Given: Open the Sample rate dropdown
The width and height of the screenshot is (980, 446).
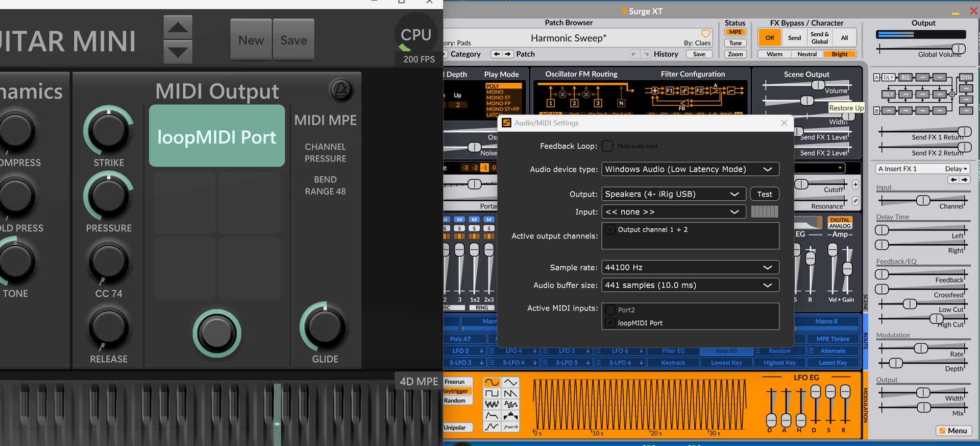Looking at the screenshot, I should tap(690, 267).
